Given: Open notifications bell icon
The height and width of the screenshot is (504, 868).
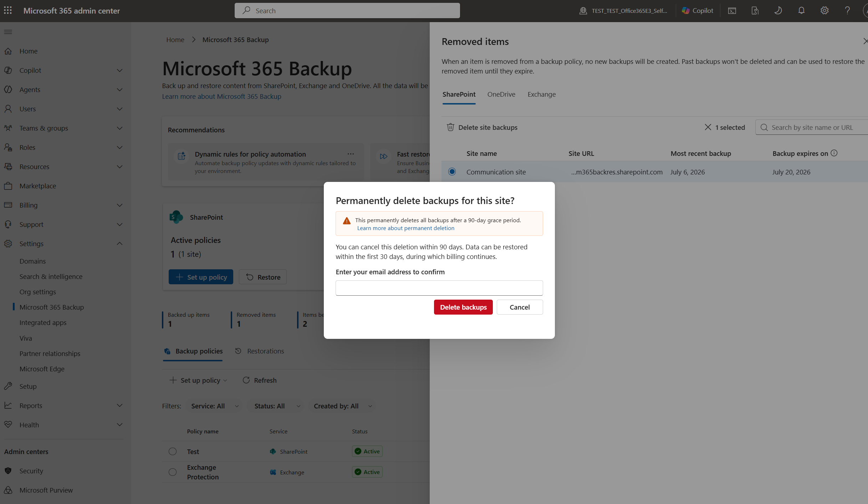Looking at the screenshot, I should [801, 11].
